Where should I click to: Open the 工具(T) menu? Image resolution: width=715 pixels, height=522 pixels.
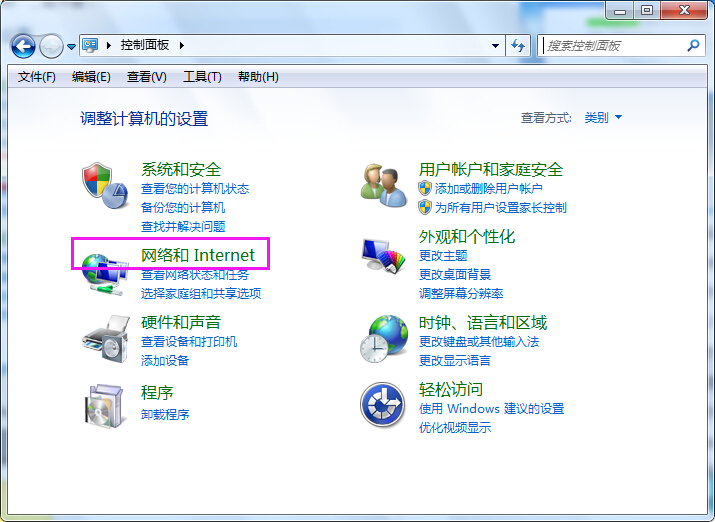[x=202, y=77]
